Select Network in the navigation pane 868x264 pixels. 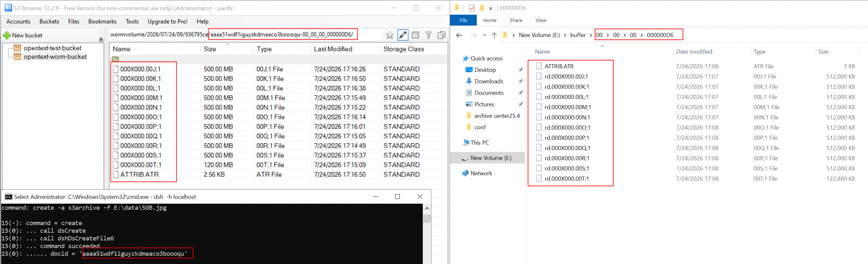(481, 173)
